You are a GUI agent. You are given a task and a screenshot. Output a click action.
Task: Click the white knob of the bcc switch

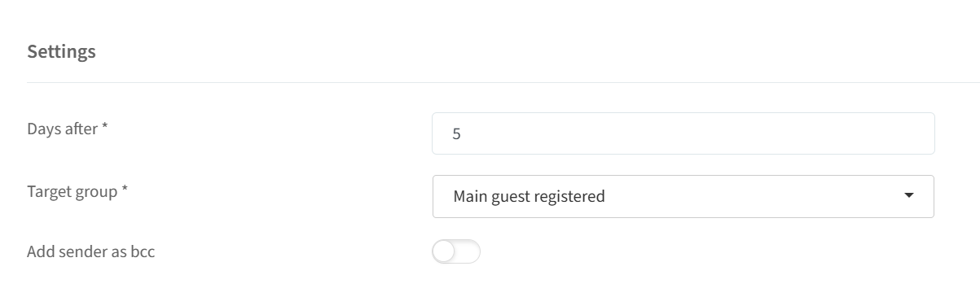pos(444,252)
